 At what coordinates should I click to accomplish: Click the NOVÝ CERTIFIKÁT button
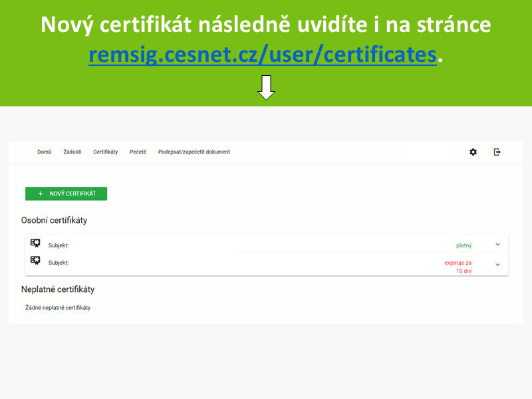pos(66,194)
